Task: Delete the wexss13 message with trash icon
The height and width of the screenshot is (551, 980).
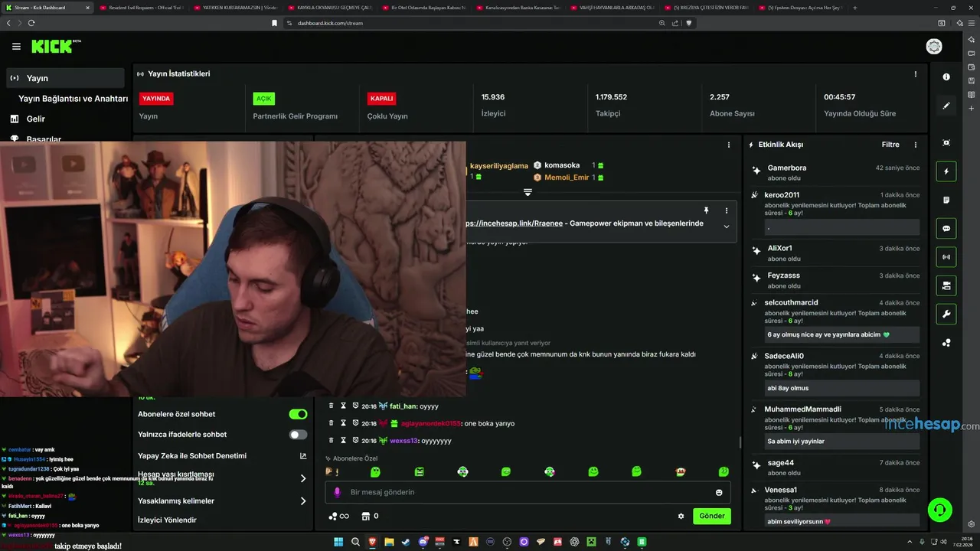Action: [332, 440]
